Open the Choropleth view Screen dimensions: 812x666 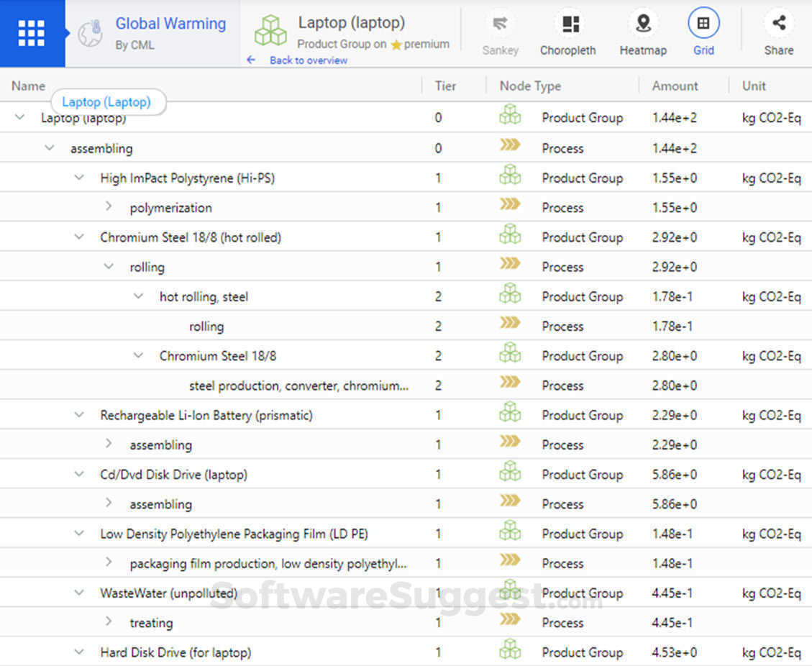point(568,24)
